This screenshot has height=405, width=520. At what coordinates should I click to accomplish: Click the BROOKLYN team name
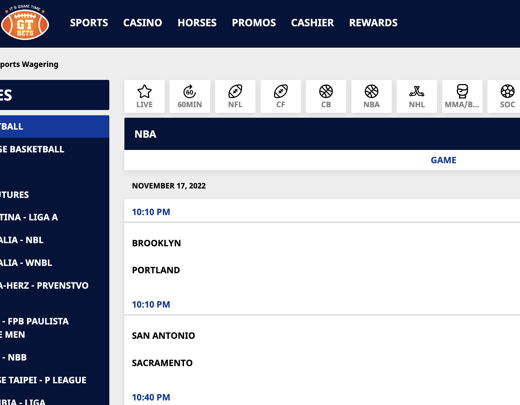point(156,243)
